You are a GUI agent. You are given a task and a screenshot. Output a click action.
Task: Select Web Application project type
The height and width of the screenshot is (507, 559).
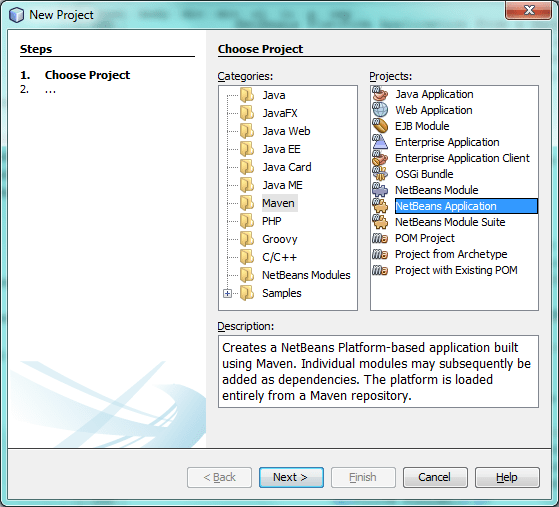click(x=434, y=110)
